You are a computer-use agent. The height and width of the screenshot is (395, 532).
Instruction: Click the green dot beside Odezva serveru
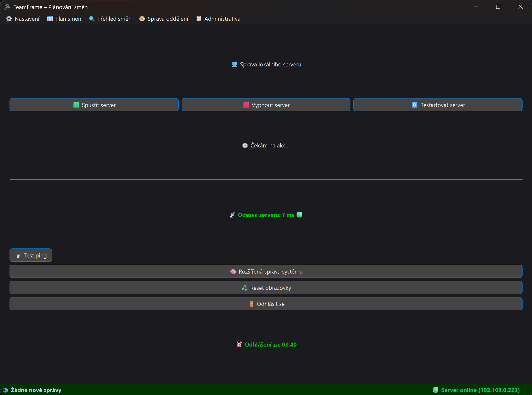tap(299, 215)
